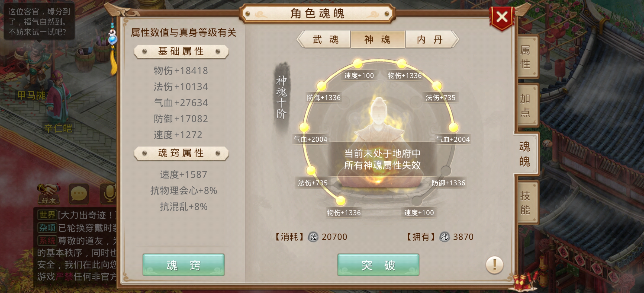Select the left 气血+2004 node
The image size is (644, 293).
(x=304, y=127)
